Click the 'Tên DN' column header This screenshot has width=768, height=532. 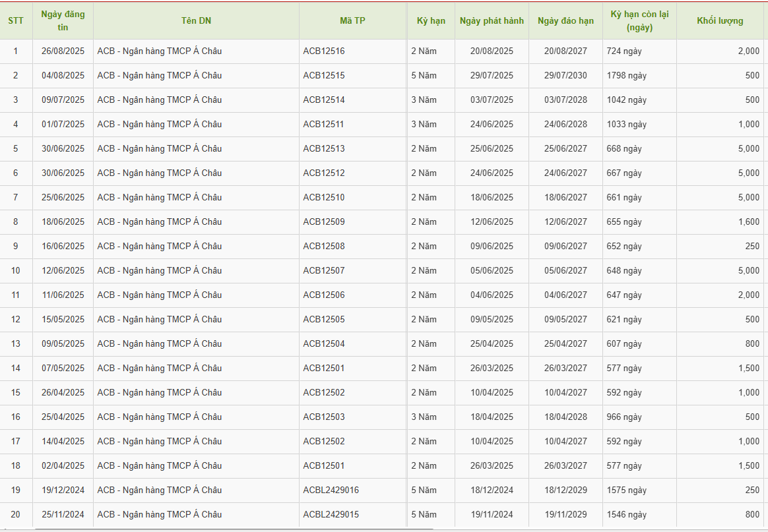point(196,20)
